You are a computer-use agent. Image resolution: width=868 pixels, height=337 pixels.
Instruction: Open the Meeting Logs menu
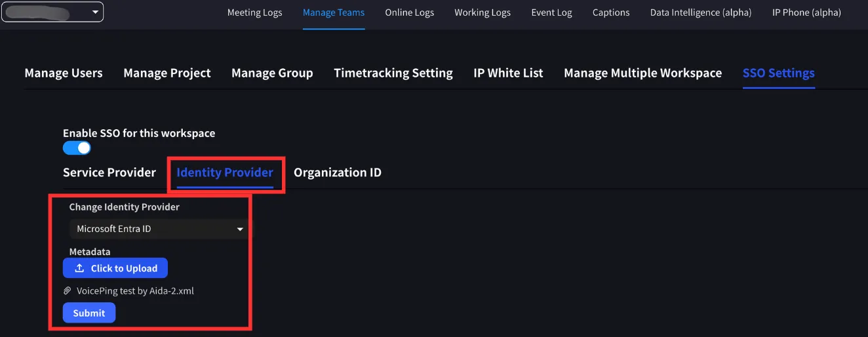(255, 12)
